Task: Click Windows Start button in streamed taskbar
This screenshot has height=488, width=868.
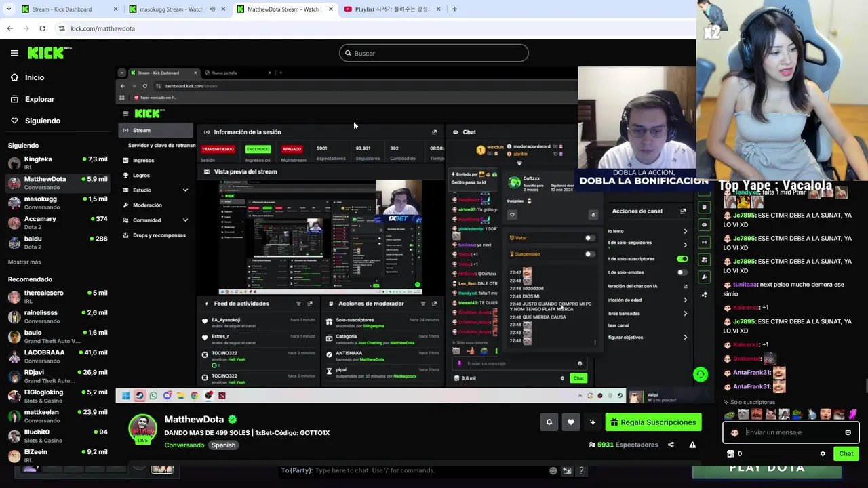Action: click(x=125, y=396)
